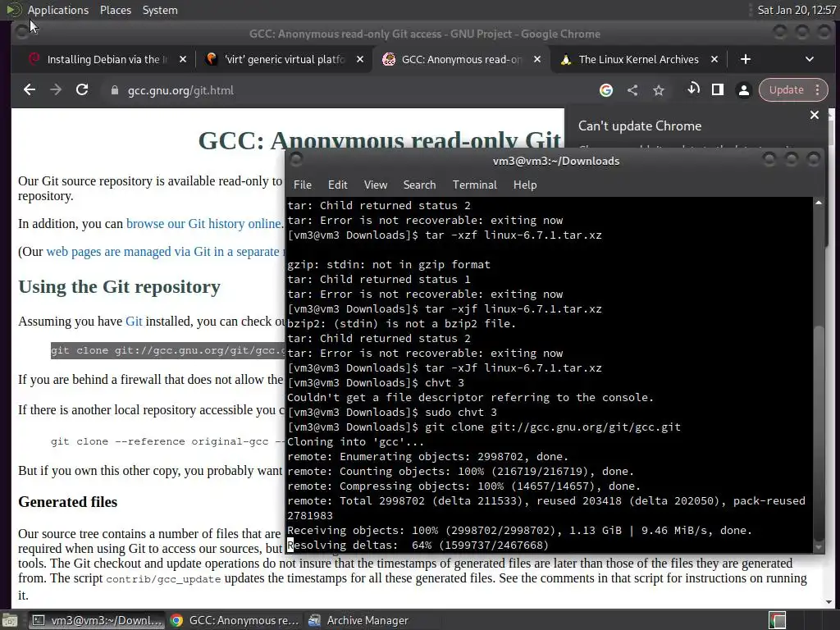Viewport: 840px width, 630px height.
Task: Click the show desktop icon in taskbar
Action: coord(10,620)
